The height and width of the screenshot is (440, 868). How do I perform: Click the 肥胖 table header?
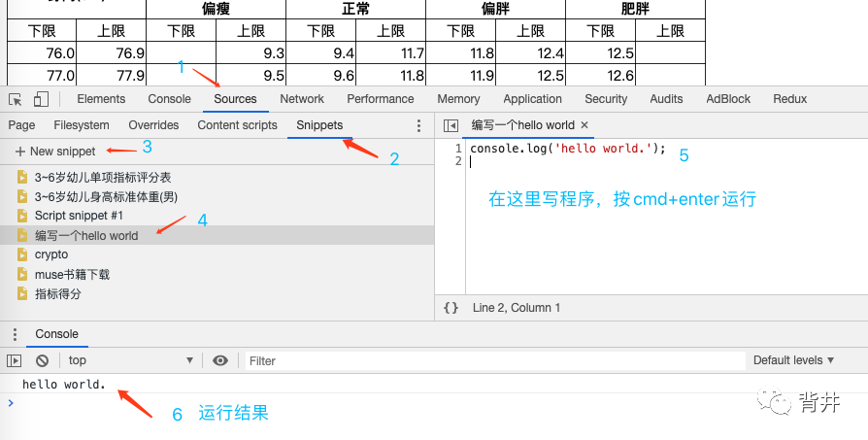(635, 9)
